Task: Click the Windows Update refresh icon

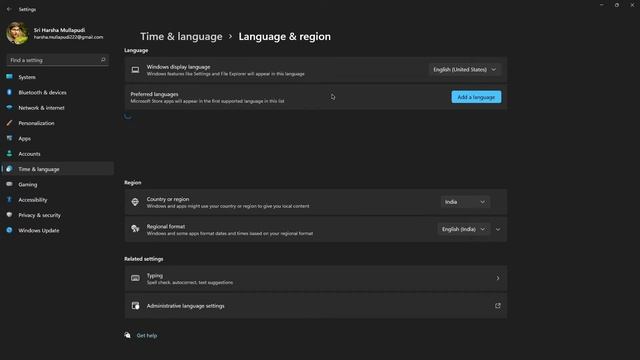Action: point(9,230)
